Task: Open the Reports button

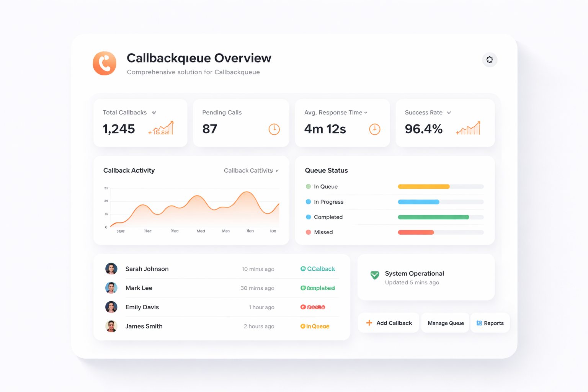Action: [490, 323]
